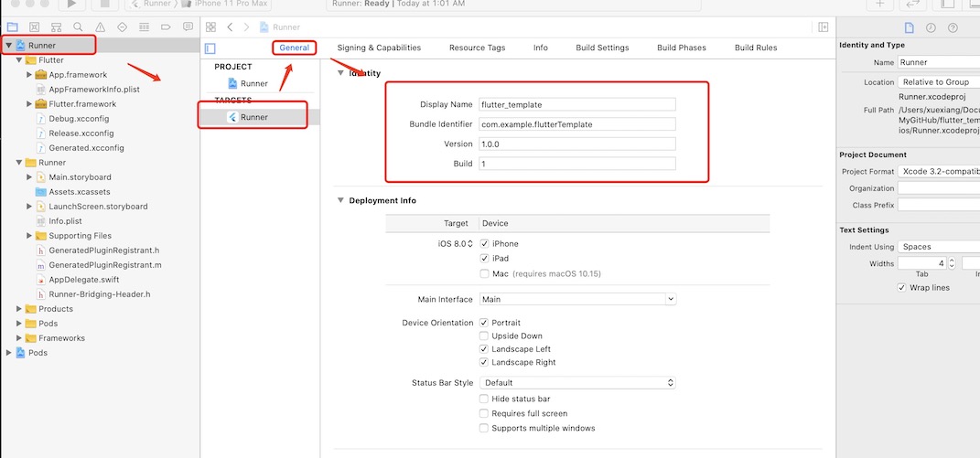The width and height of the screenshot is (980, 458).
Task: Expand the Supporting Files group
Action: point(28,236)
